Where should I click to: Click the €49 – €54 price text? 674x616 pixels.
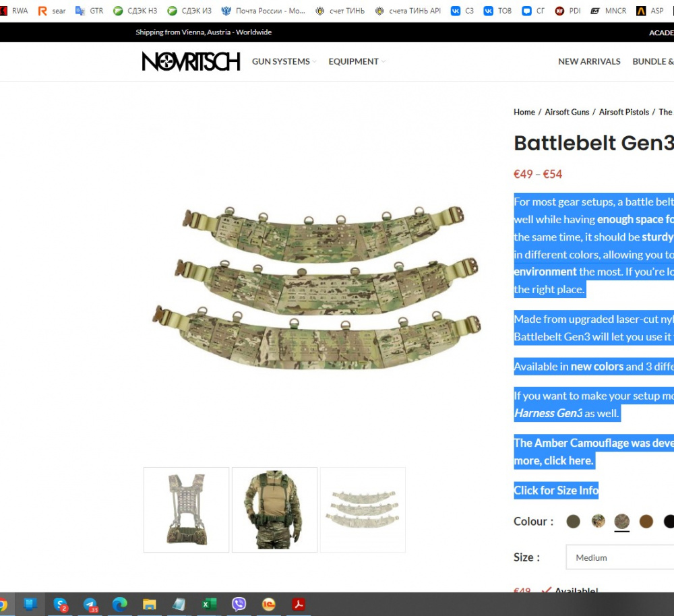coord(538,174)
